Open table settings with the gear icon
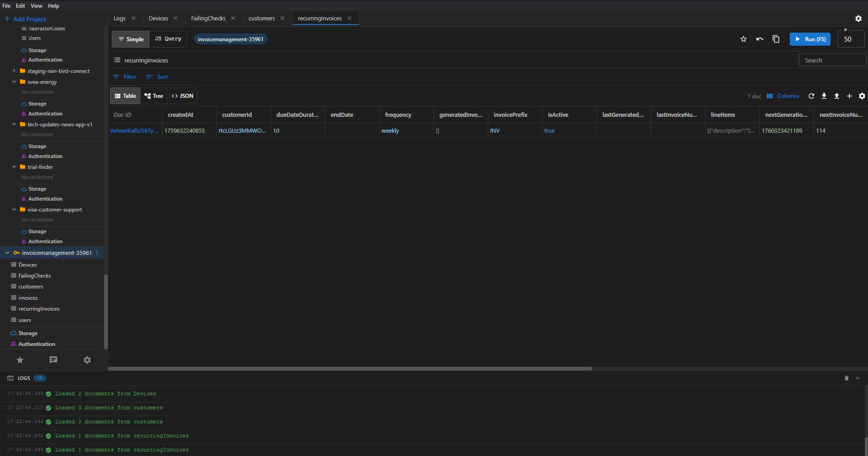868x456 pixels. point(862,96)
